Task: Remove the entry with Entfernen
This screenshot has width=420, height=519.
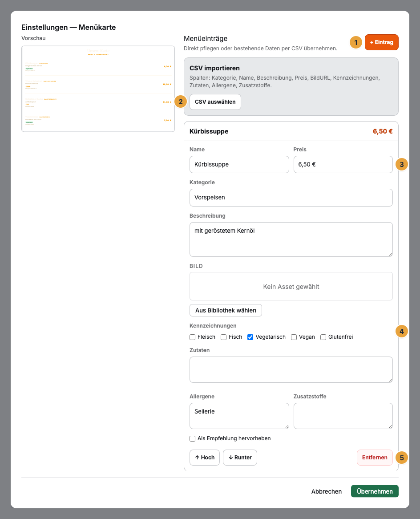Action: (x=375, y=458)
